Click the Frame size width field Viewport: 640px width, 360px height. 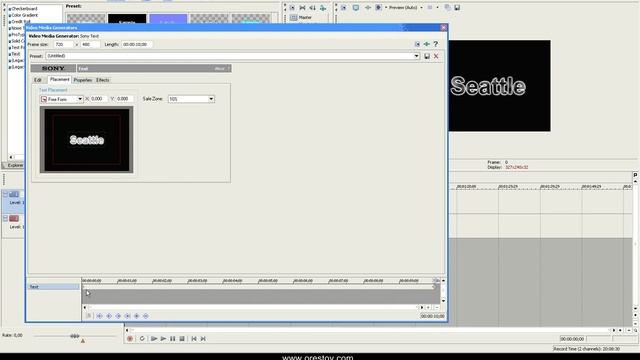coord(63,44)
